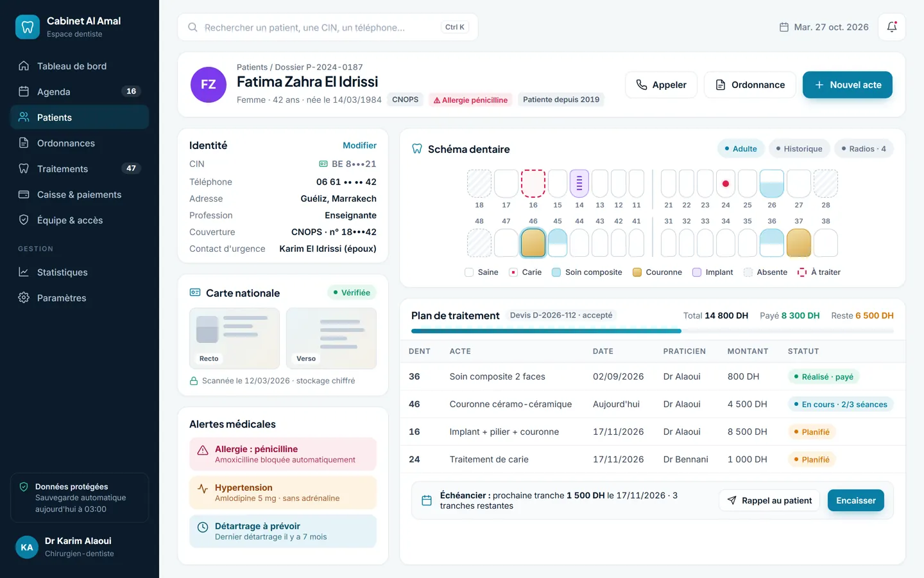
Task: Select implant tooth 14 on the chart
Action: 579,184
